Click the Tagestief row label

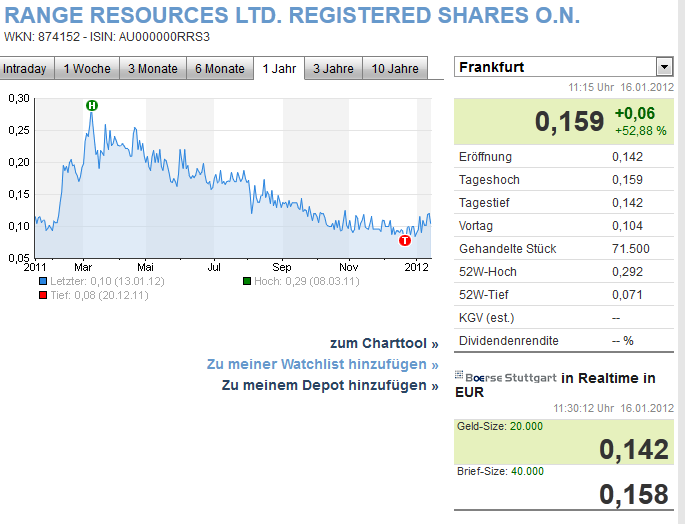[484, 203]
